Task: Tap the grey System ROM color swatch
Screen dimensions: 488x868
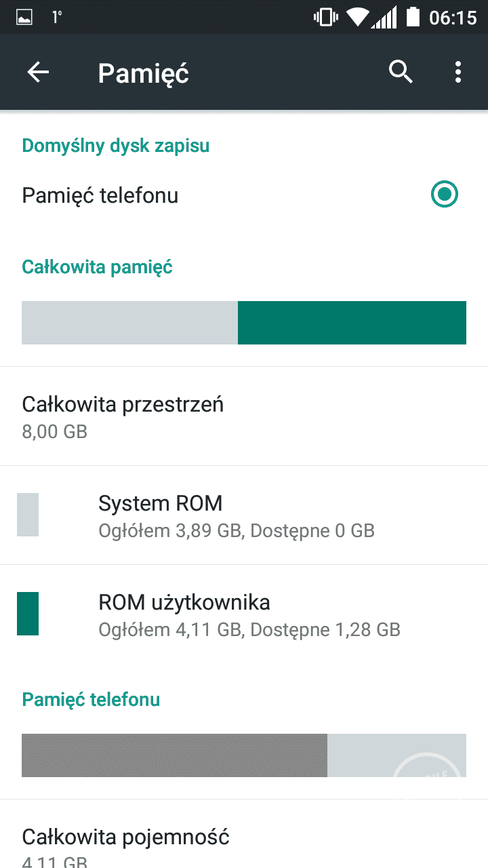Action: coord(28,515)
